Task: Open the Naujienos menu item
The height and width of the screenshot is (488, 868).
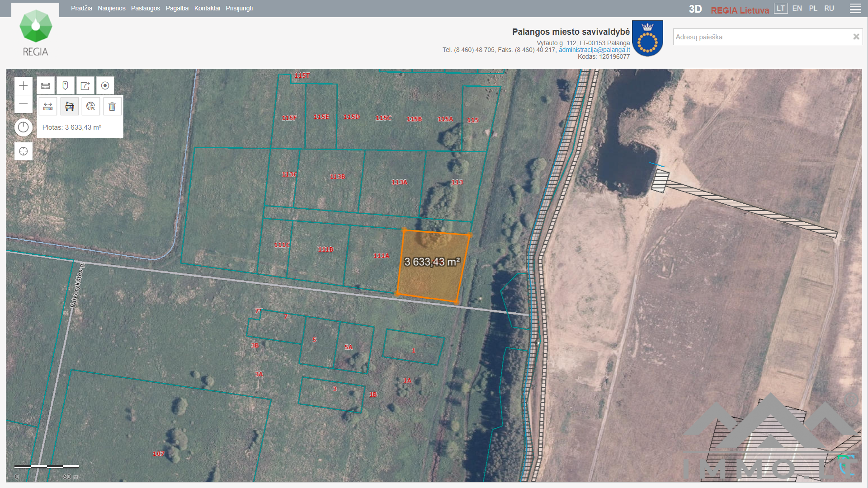Action: point(112,9)
